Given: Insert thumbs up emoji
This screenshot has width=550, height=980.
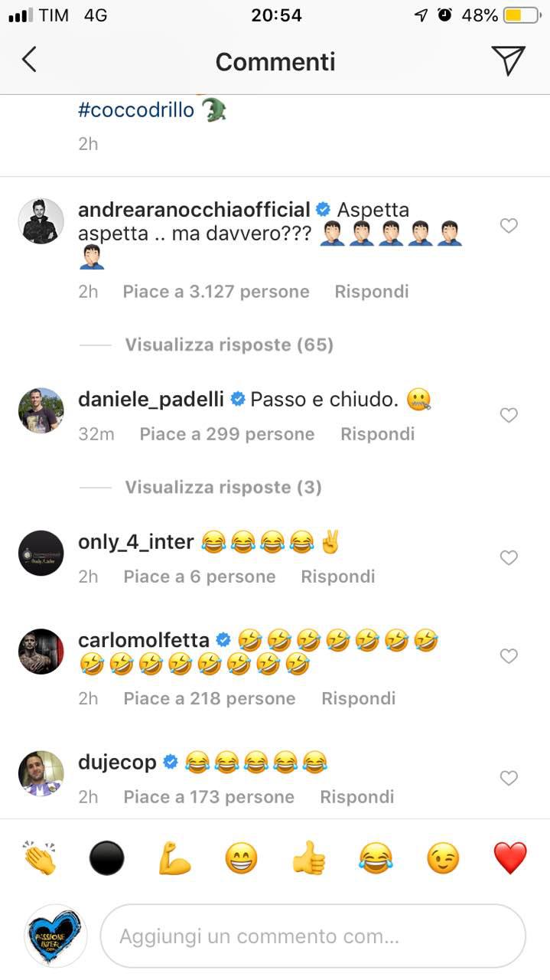Looking at the screenshot, I should pos(308,857).
